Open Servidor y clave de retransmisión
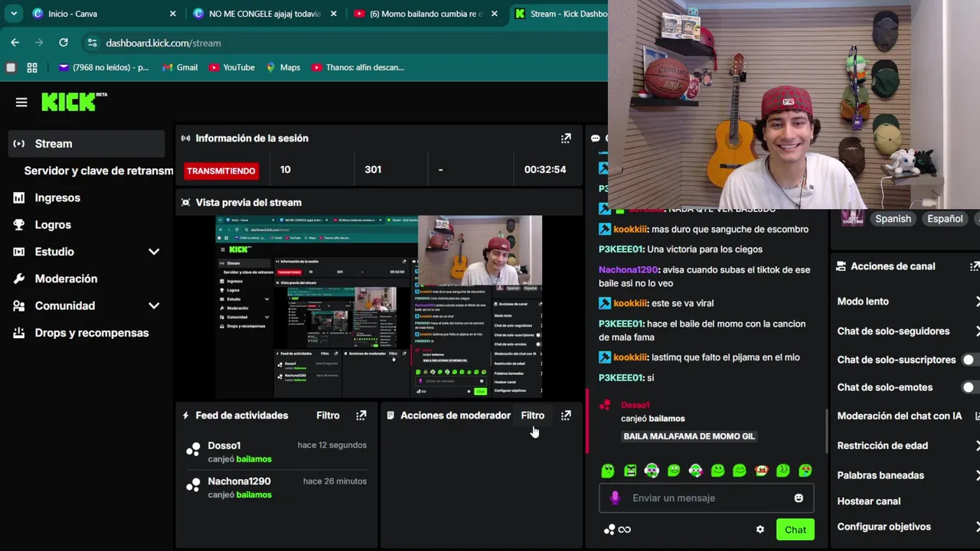 pos(99,171)
